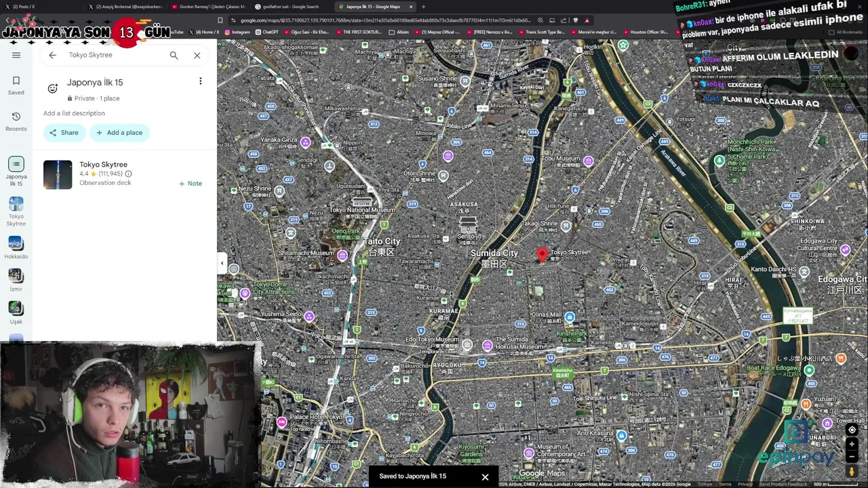Screen dimensions: 868x488
Task: Select the Kanto Daiichi HS marker
Action: [804, 272]
